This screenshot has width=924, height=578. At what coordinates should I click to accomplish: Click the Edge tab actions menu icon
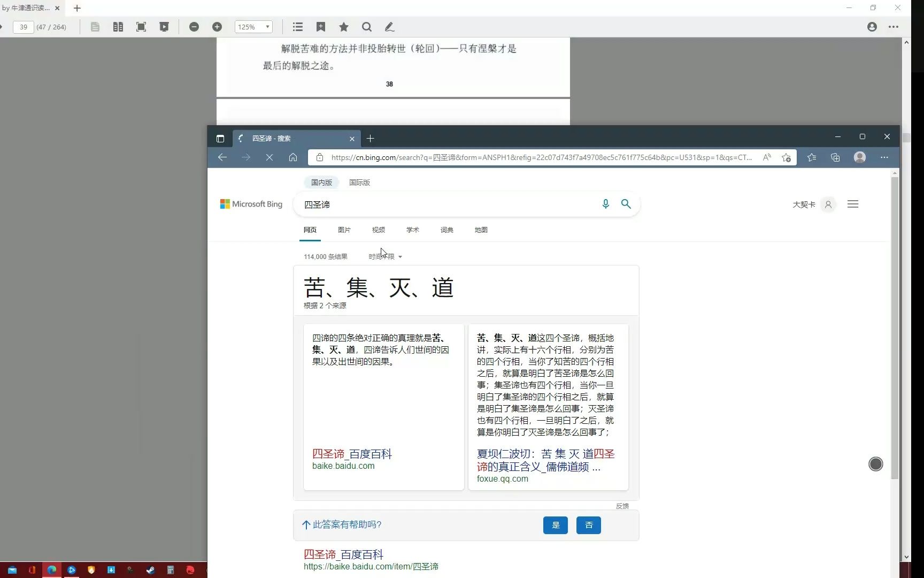pos(220,139)
